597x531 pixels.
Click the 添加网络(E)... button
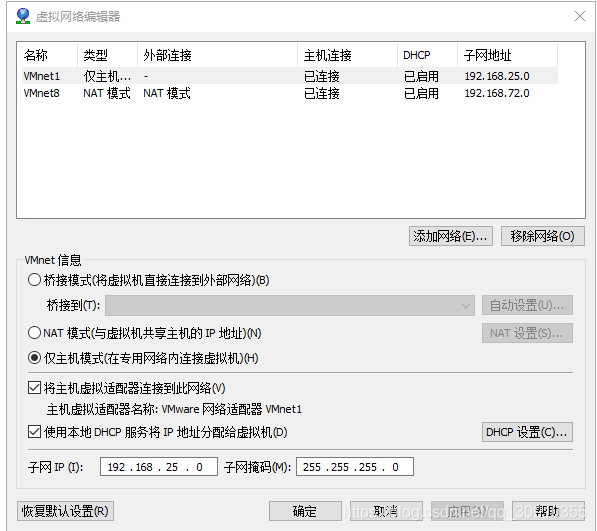click(x=451, y=236)
